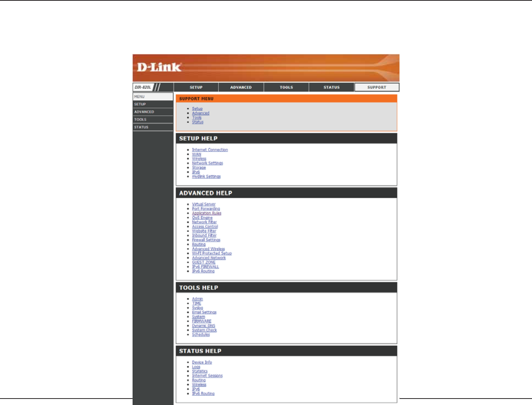Open the Application Rules help link

click(x=207, y=213)
